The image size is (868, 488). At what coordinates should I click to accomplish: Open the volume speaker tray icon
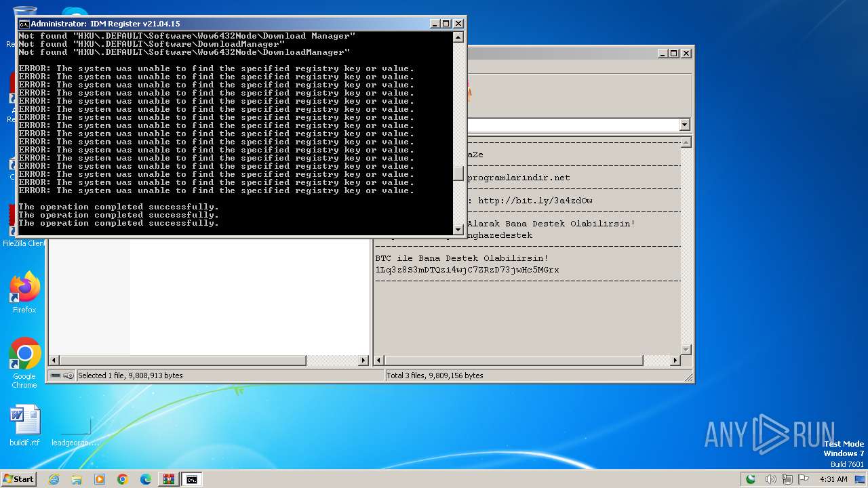click(x=771, y=479)
